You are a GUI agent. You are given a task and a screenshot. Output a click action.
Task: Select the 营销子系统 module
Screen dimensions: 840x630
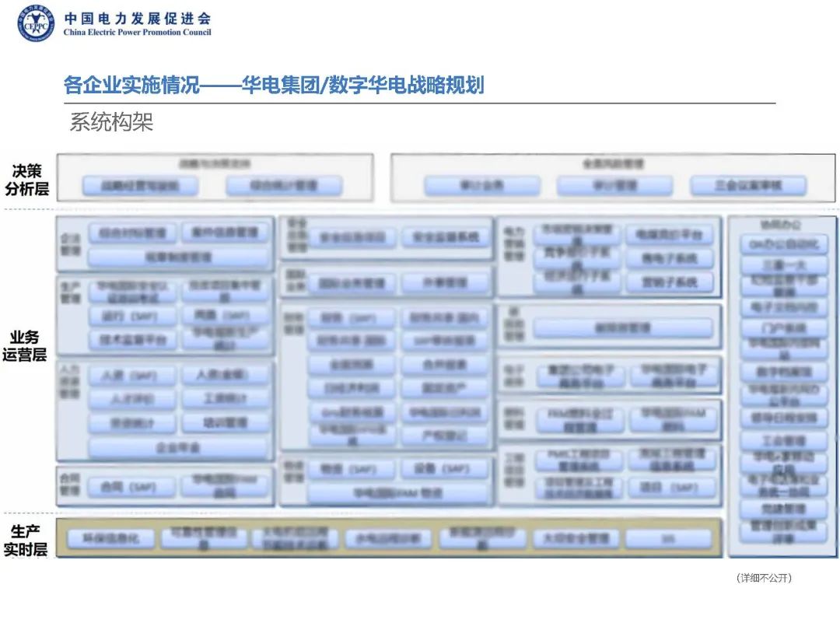click(670, 282)
